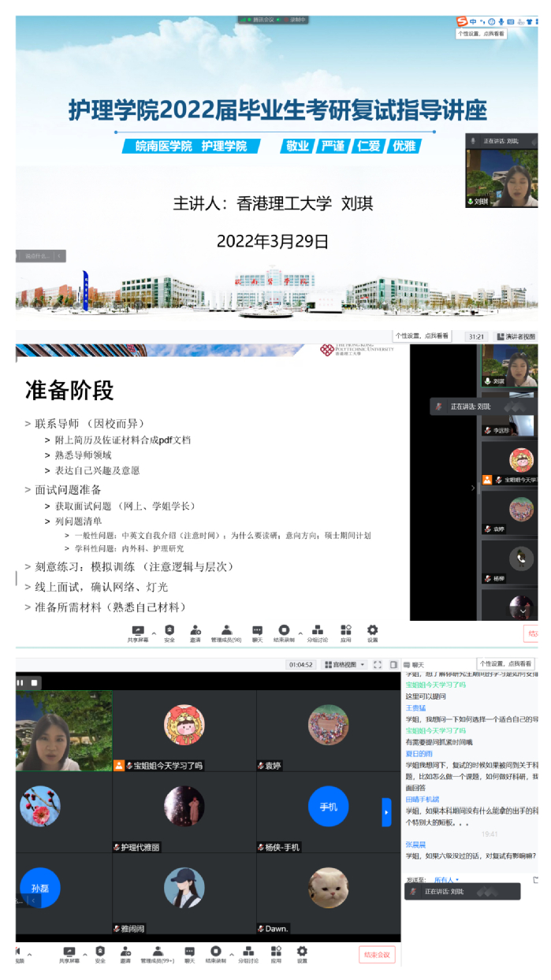
Task: Click 结束录制 in 管理成员(98) toolbar
Action: click(x=284, y=633)
